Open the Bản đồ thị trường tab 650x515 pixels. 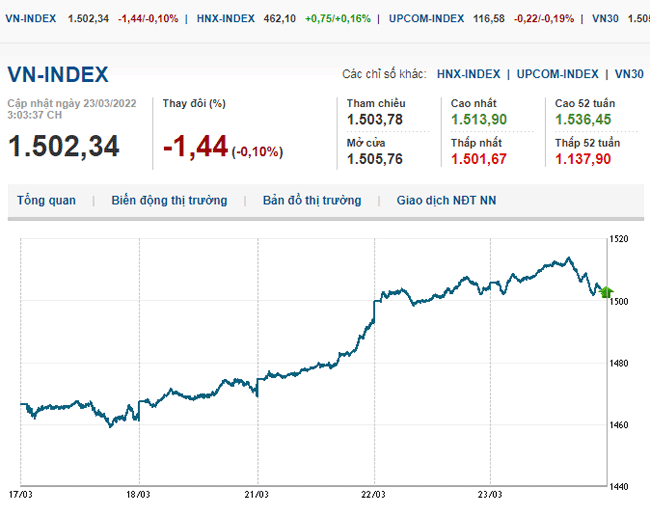point(311,200)
